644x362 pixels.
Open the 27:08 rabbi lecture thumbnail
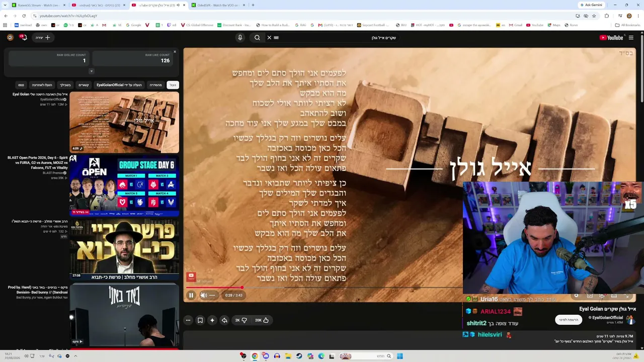coord(124,250)
